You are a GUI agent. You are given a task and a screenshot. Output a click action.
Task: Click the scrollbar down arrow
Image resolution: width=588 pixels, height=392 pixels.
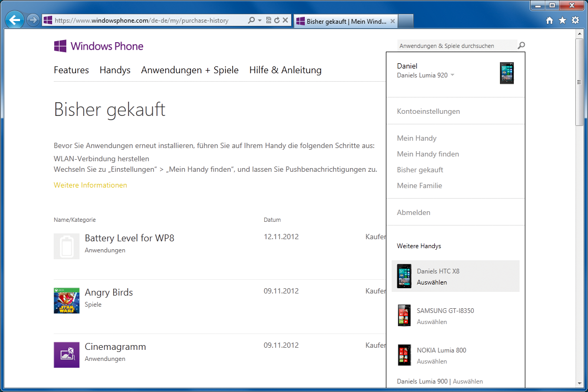click(x=580, y=384)
